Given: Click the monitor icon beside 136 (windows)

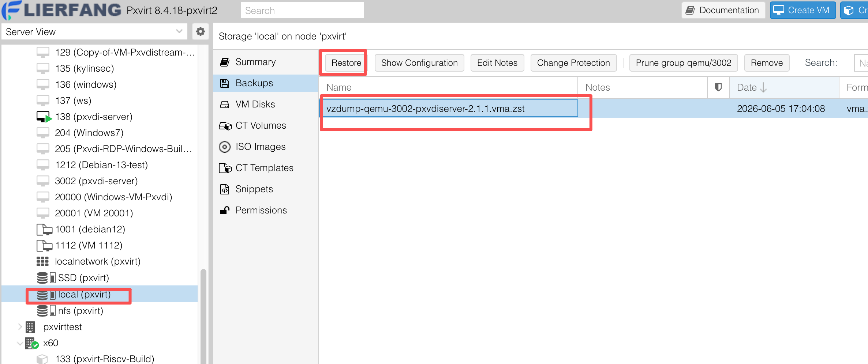Looking at the screenshot, I should (43, 85).
